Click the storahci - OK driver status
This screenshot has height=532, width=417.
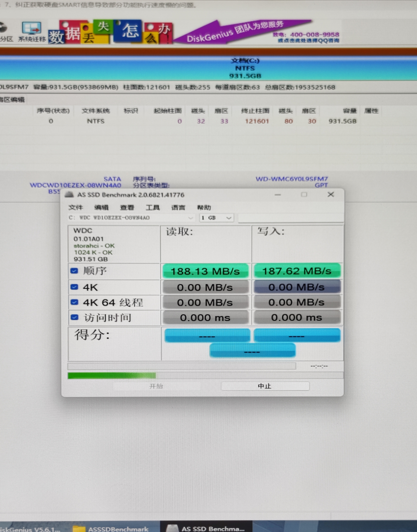[x=94, y=246]
